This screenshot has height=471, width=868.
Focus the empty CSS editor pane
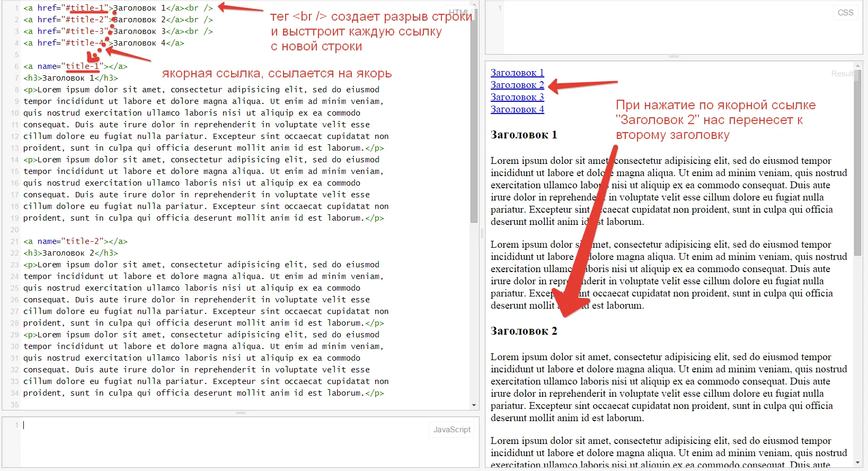[x=684, y=28]
